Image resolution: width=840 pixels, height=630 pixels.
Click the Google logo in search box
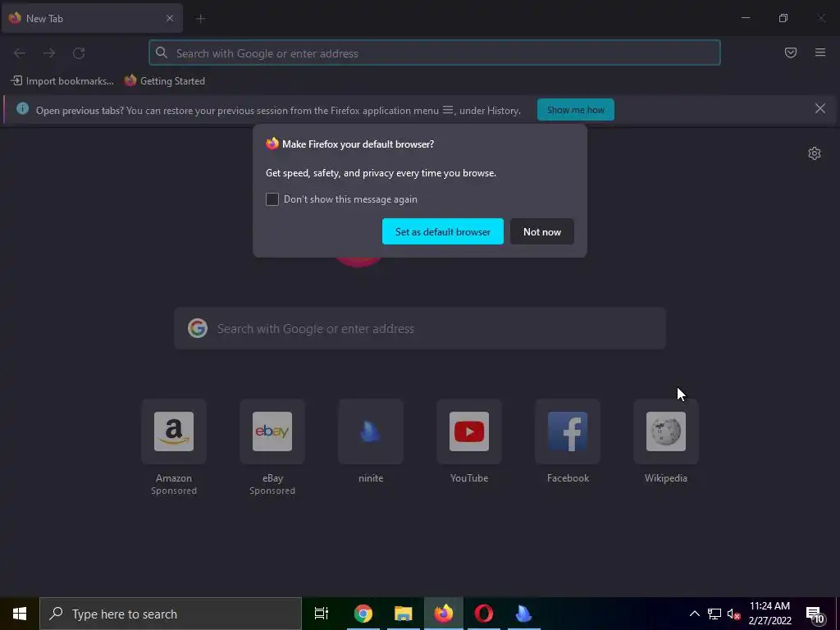click(197, 328)
